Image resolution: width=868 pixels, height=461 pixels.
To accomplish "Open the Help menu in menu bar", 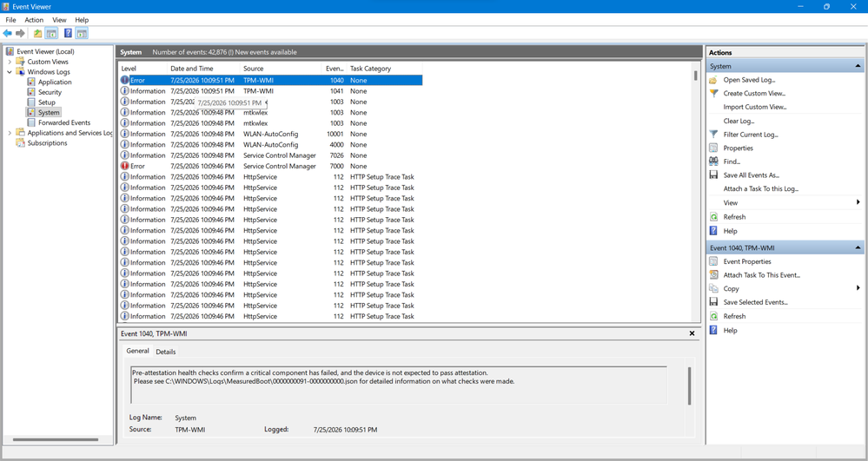I will click(82, 20).
